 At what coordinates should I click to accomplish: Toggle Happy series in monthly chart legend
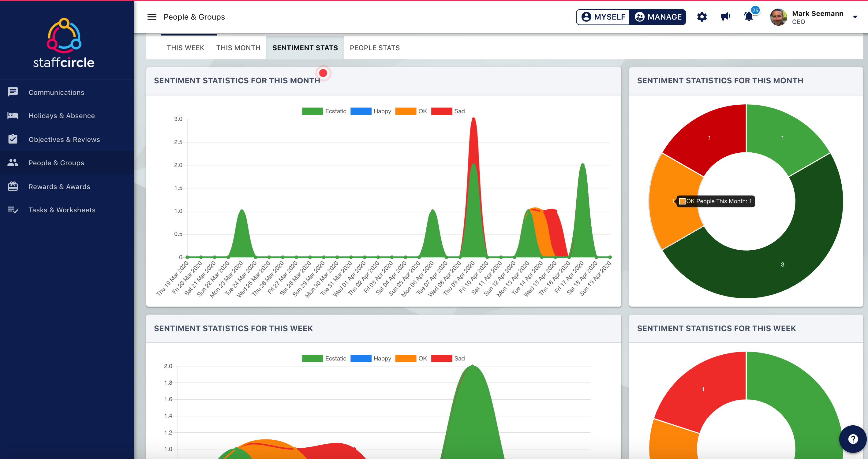pos(371,111)
